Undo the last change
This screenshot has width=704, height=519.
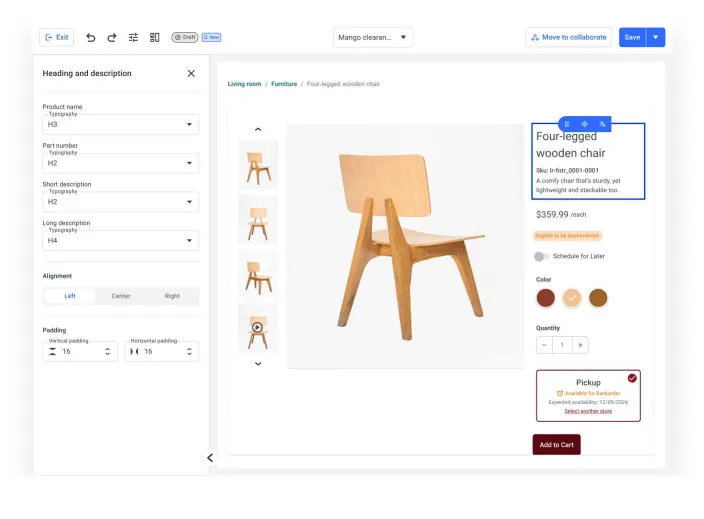(x=91, y=37)
